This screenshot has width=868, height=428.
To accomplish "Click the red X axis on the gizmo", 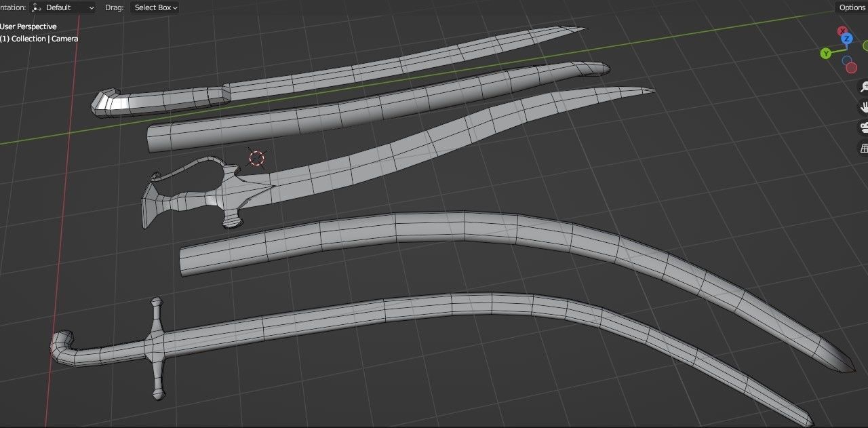I will 842,31.
